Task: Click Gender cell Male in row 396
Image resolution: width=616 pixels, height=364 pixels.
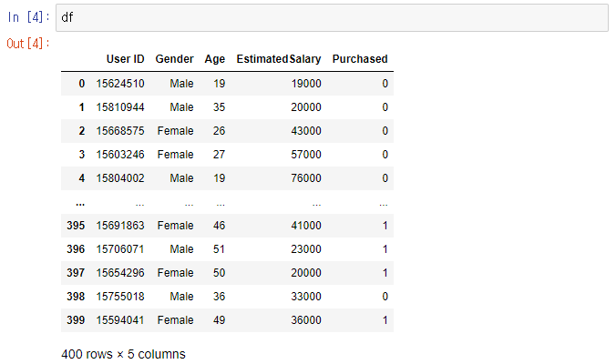Action: pos(181,249)
